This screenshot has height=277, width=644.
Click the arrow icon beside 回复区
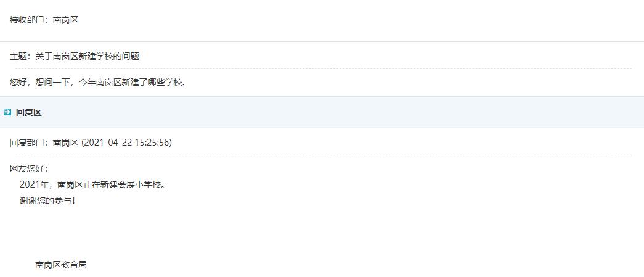tap(7, 112)
